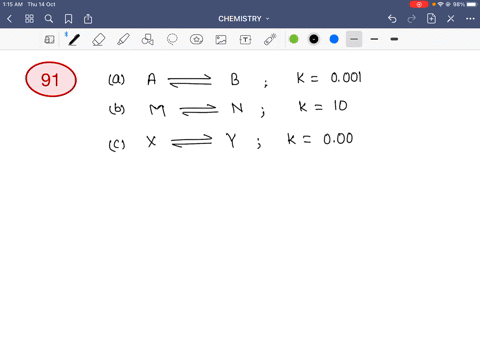This screenshot has width=480, height=360.
Task: Open the thumbnail grid view
Action: point(29,19)
